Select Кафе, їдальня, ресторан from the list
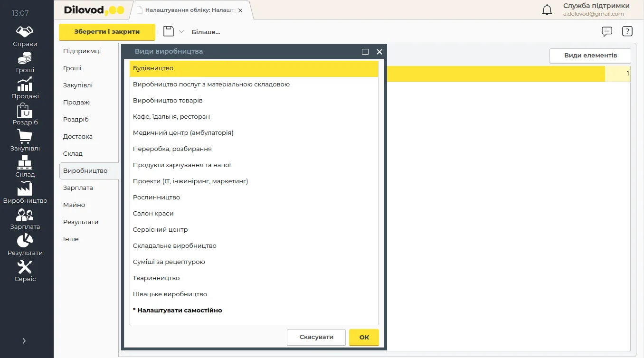Screen dimensions: 644x358 coord(171,117)
